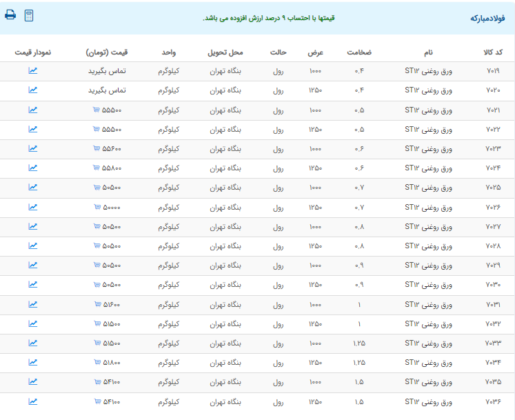Show price chart for item code 7024
This screenshot has width=515, height=420.
coord(33,168)
